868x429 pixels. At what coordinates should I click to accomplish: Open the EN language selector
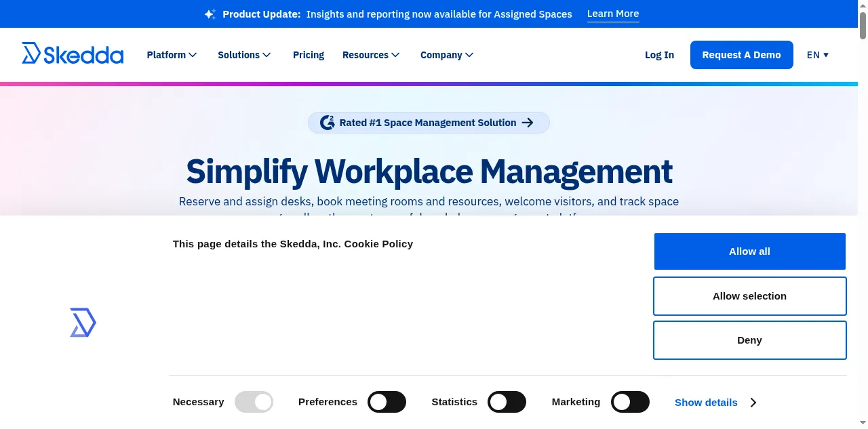click(x=818, y=55)
